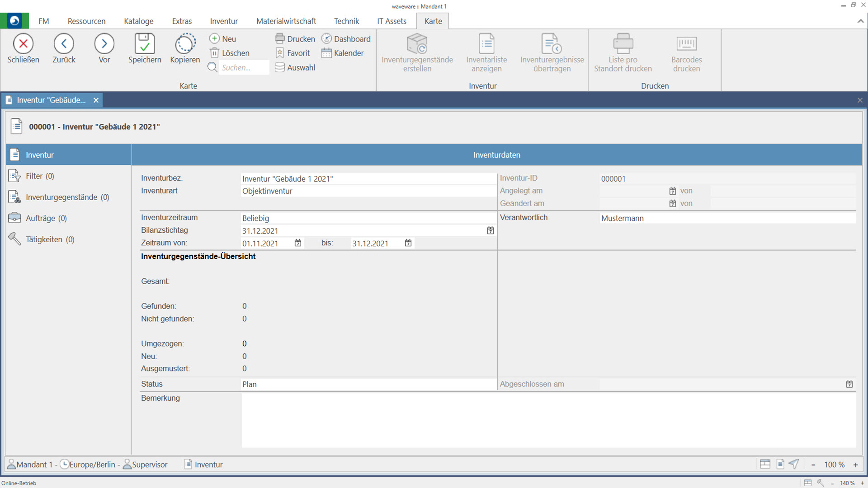Click the Neu button
This screenshot has width=868, height=488.
(223, 39)
